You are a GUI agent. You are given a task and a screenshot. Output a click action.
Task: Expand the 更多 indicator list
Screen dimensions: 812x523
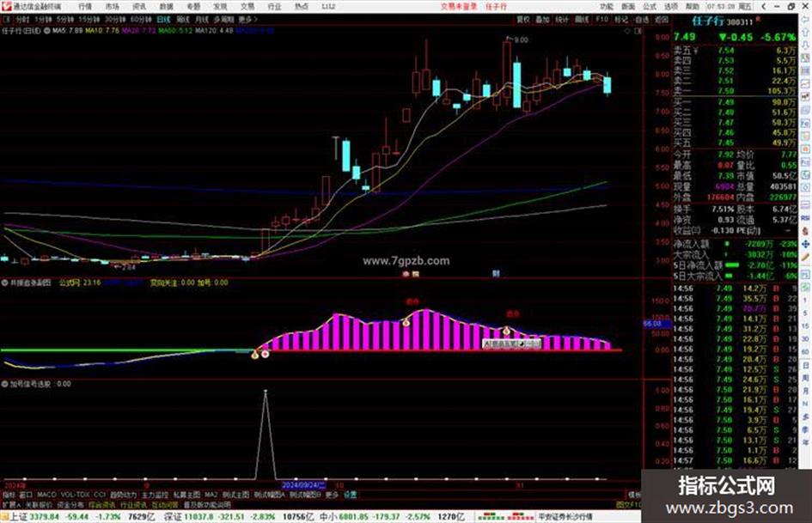pos(331,495)
